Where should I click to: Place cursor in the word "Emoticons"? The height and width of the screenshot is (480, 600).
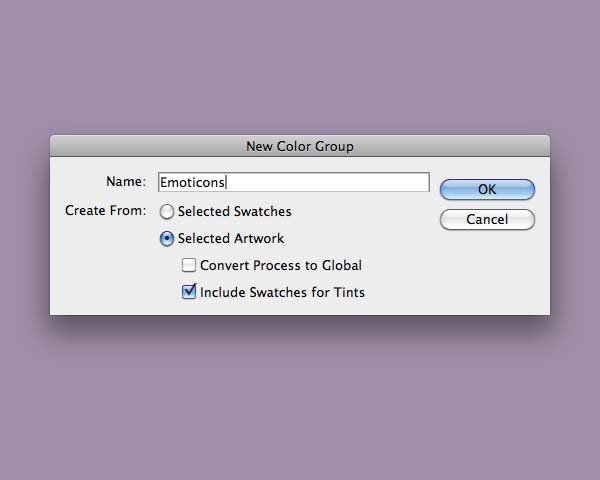coord(193,182)
